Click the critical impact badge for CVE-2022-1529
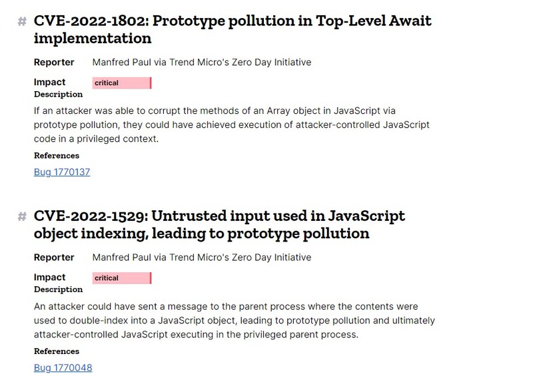This screenshot has height=392, width=533. [x=122, y=278]
